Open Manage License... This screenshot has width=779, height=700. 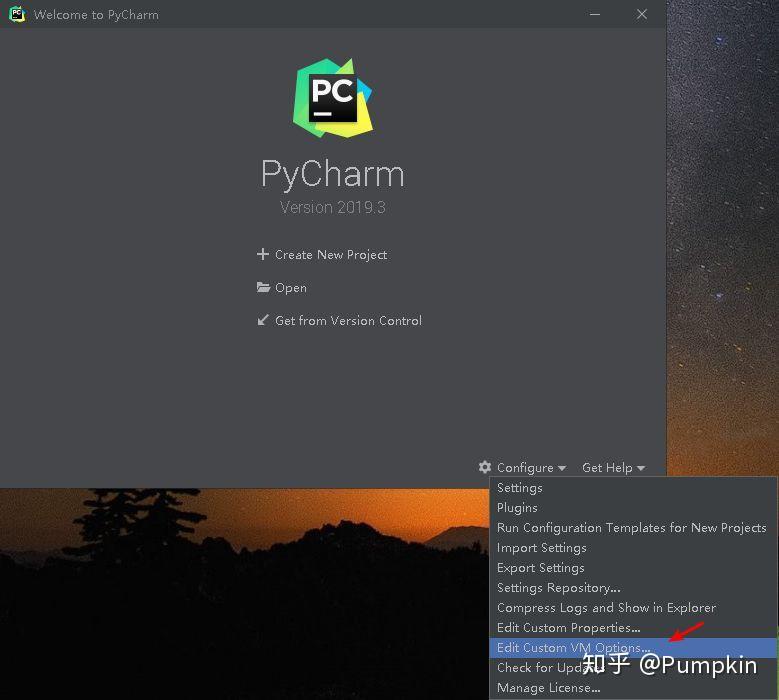coord(633,688)
